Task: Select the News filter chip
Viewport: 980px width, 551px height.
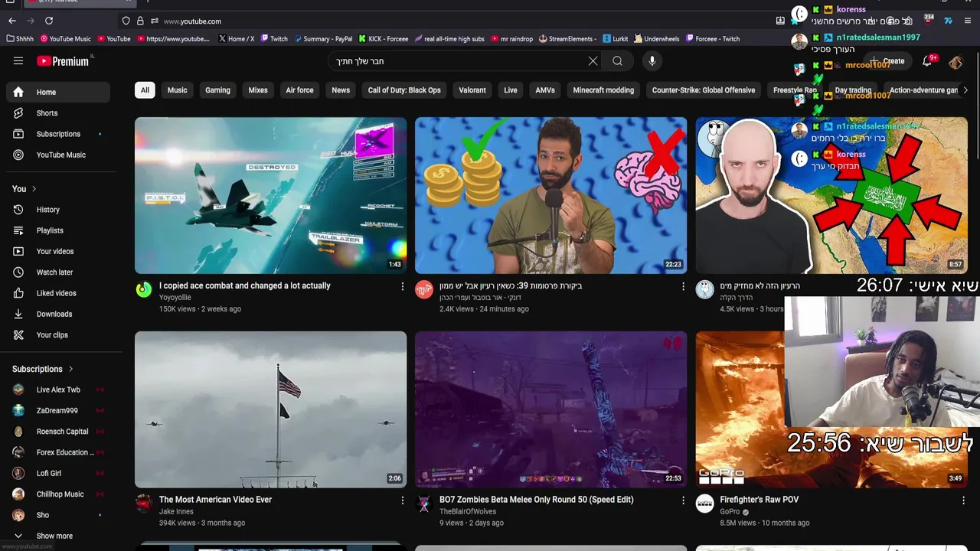Action: (341, 90)
